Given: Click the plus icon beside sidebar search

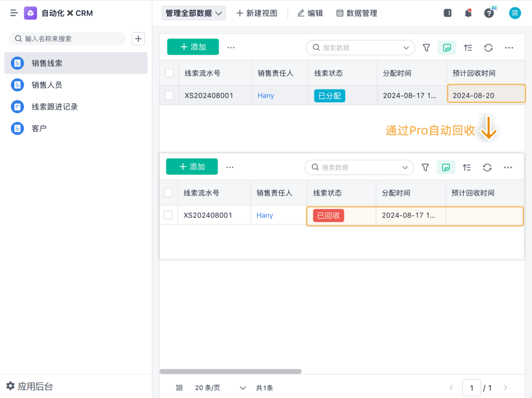Looking at the screenshot, I should tap(138, 38).
